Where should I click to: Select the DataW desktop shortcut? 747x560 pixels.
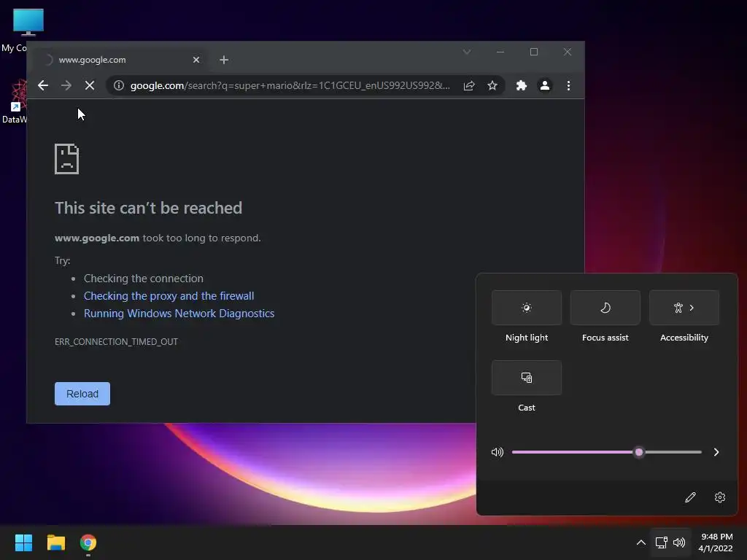tap(15, 101)
